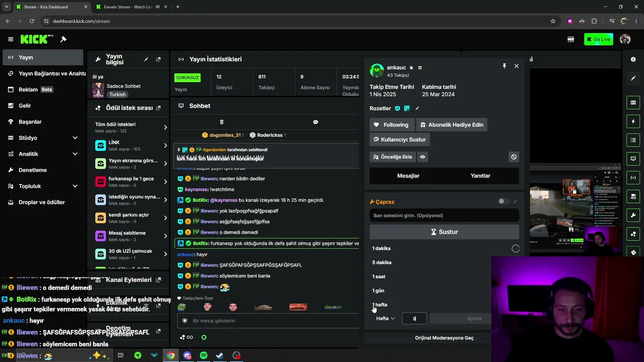The image size is (644, 362).
Task: Click the chat panel icon in right sidebar
Action: (x=633, y=159)
